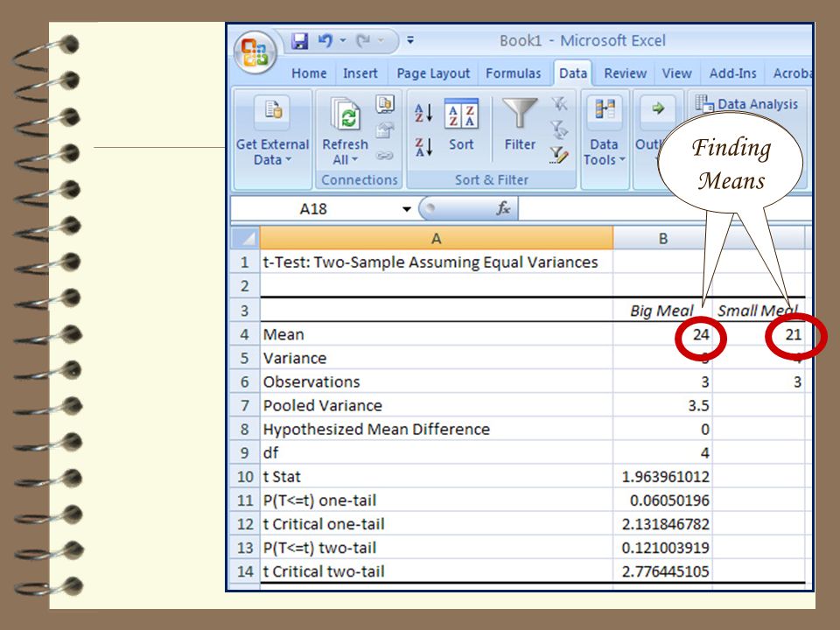Click the Insert Function fx button
The height and width of the screenshot is (630, 840).
[503, 208]
